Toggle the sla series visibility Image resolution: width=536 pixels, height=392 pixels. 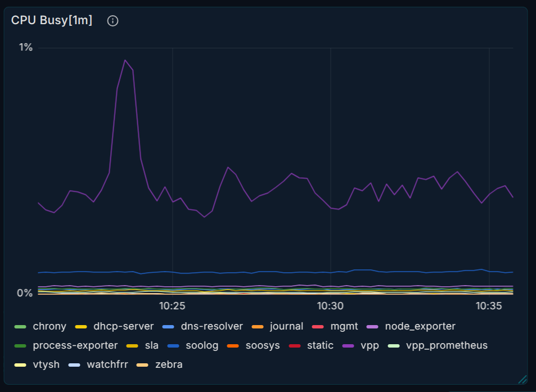[x=150, y=345]
